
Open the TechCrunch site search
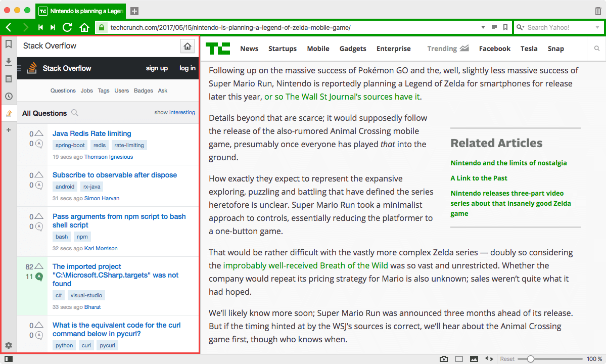point(597,49)
